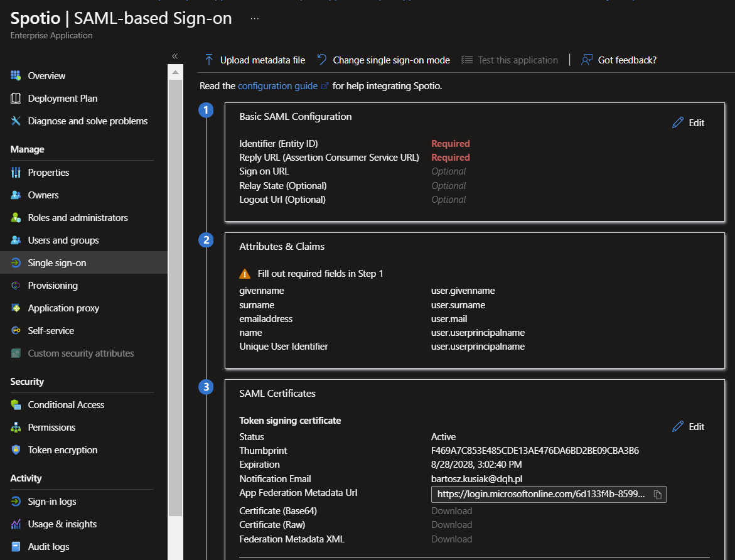Click the Diagnose and solve problems wrench icon
735x560 pixels.
click(x=16, y=121)
